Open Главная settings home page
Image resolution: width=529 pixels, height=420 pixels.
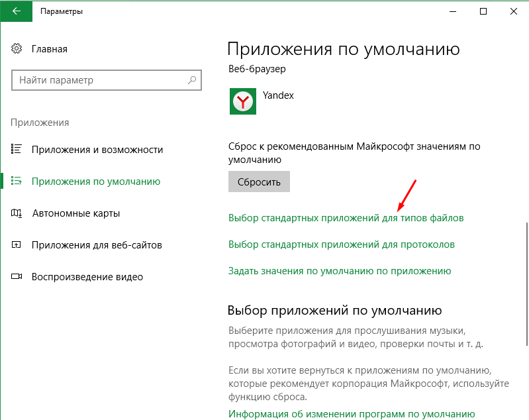click(49, 49)
